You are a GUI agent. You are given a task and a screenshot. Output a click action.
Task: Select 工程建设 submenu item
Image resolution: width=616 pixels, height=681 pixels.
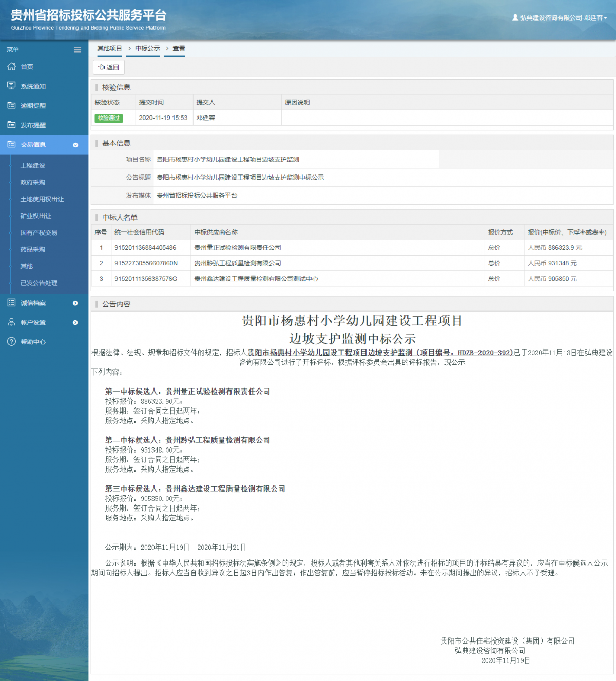[33, 165]
